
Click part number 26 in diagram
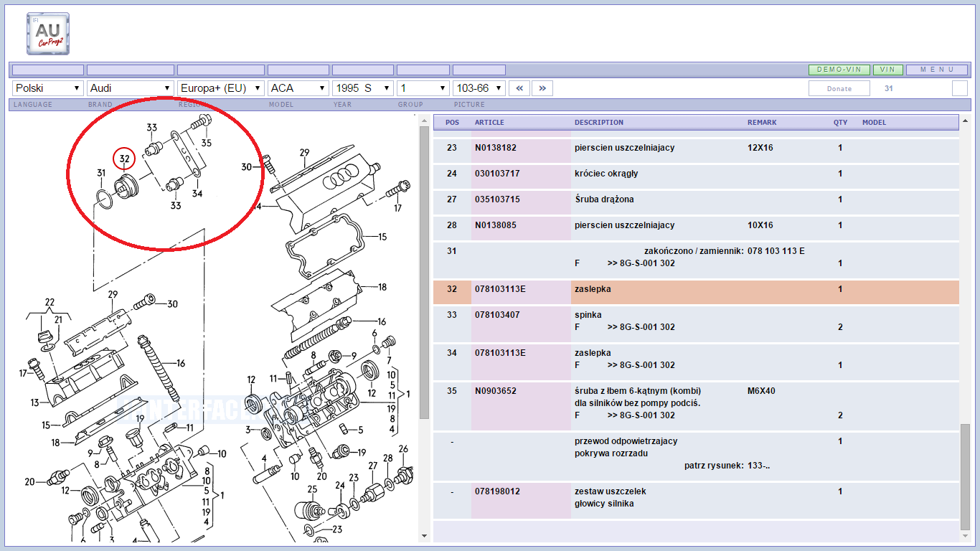coord(403,450)
